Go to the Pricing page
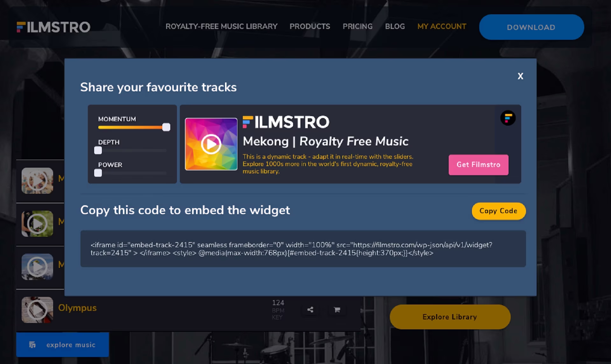 (x=357, y=26)
